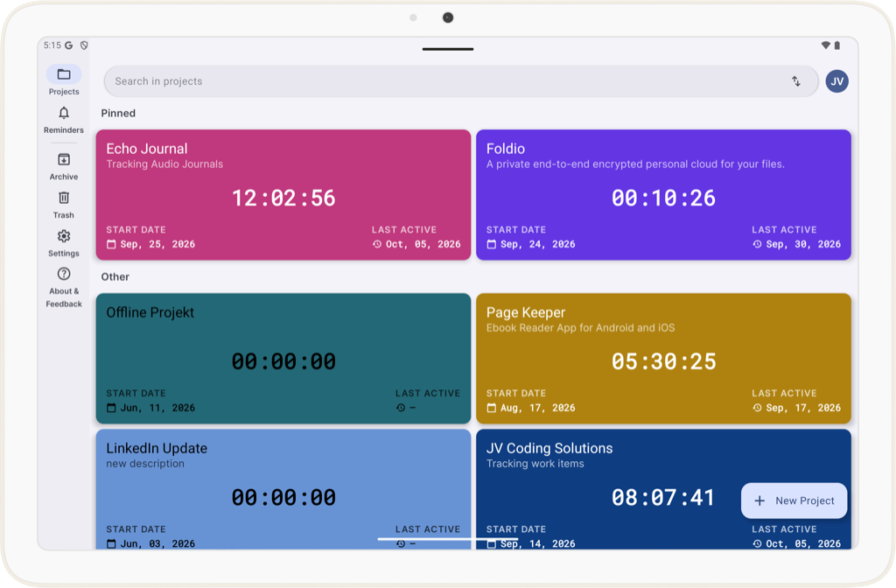Click the Wi-Fi status bar icon
The height and width of the screenshot is (588, 896).
826,45
